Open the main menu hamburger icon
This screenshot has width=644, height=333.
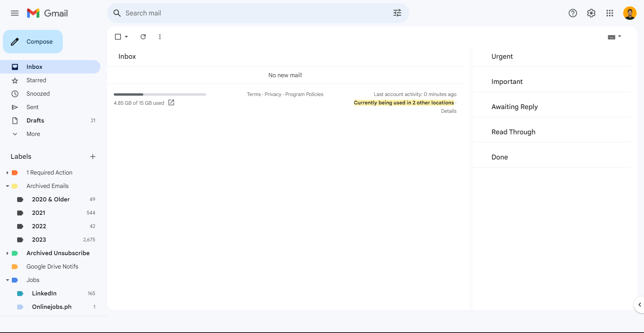(x=15, y=13)
